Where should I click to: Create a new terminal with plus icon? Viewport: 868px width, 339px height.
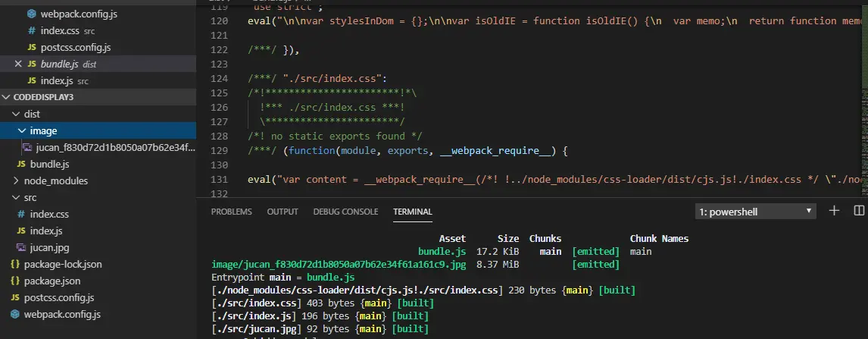point(834,211)
